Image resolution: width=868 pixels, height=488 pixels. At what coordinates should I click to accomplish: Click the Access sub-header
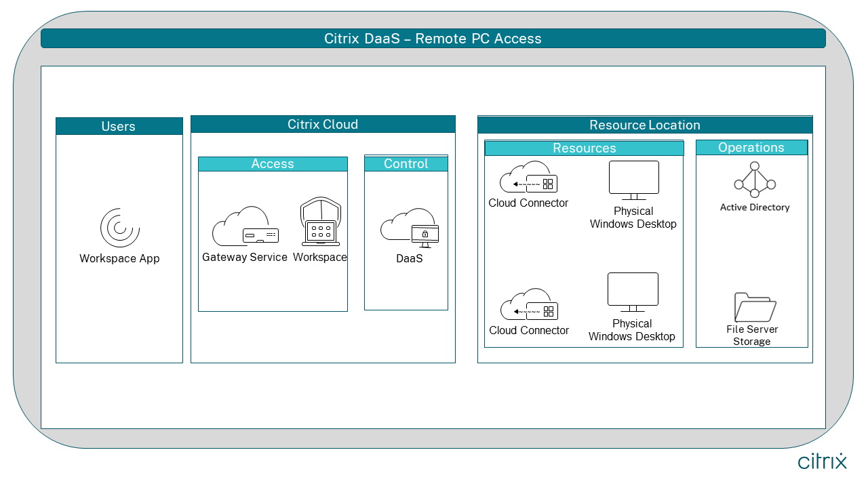(x=273, y=163)
